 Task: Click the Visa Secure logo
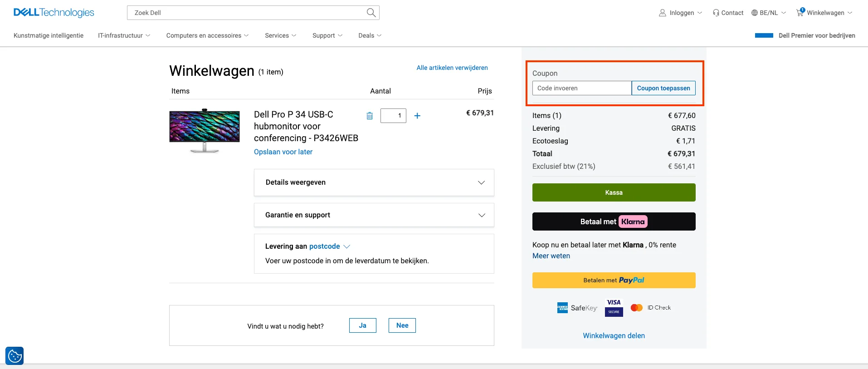[614, 308]
